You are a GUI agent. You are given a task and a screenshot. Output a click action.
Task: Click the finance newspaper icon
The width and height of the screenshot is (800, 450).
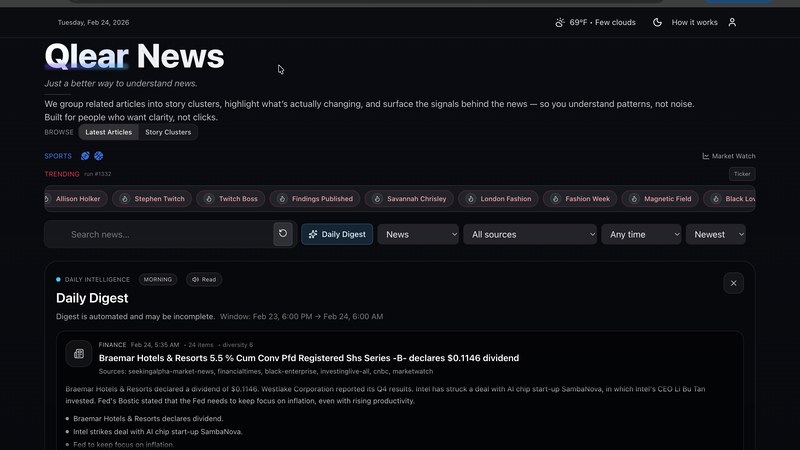79,354
